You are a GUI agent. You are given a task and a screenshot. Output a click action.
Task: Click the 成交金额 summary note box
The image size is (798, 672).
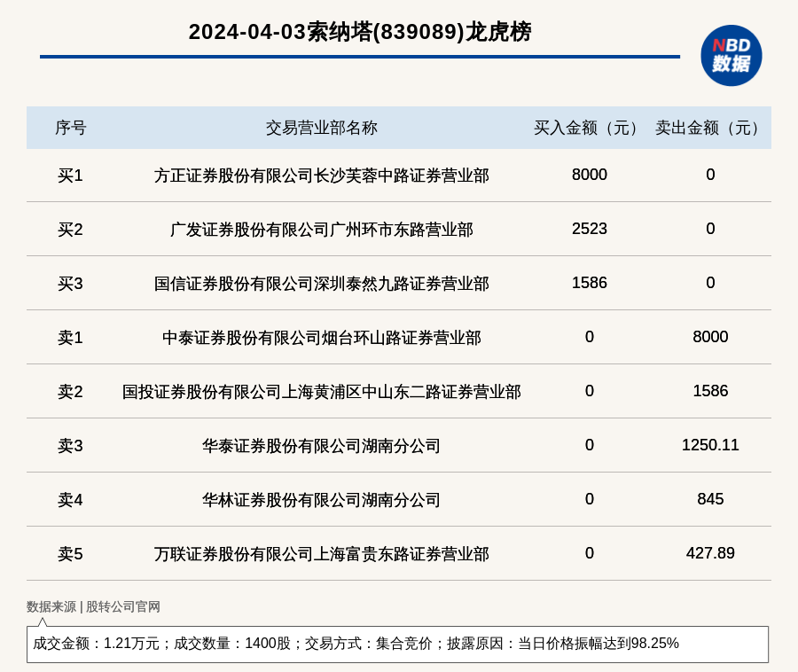click(397, 644)
